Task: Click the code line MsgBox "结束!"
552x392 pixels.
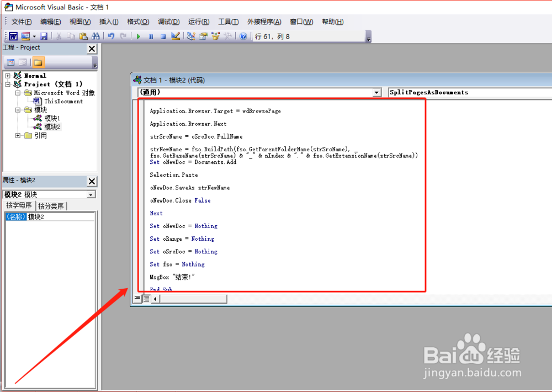Action: click(x=172, y=277)
